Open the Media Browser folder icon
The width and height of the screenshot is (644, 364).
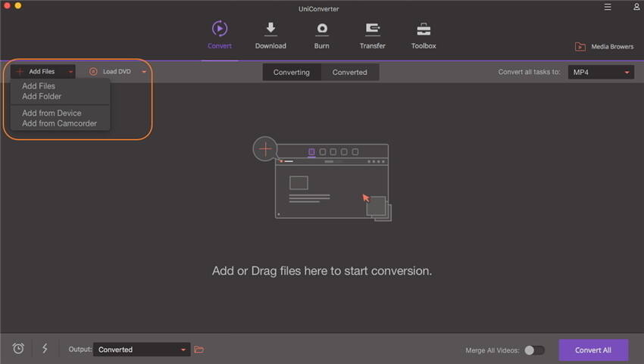[580, 46]
